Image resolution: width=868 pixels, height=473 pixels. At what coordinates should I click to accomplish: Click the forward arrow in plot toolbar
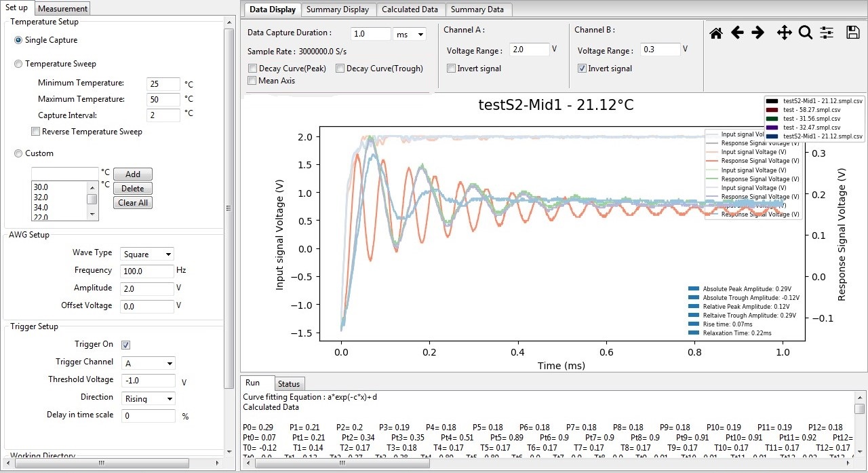pyautogui.click(x=757, y=33)
